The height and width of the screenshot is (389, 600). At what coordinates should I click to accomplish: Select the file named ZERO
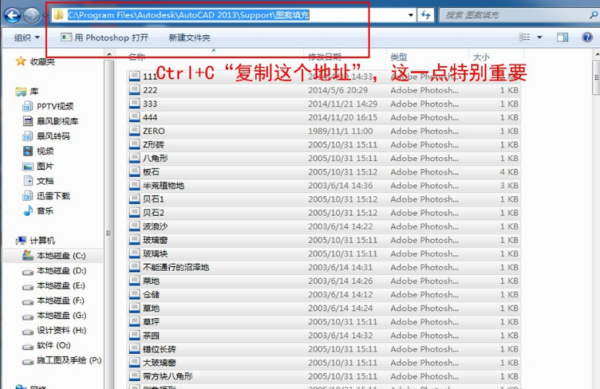tap(323, 131)
